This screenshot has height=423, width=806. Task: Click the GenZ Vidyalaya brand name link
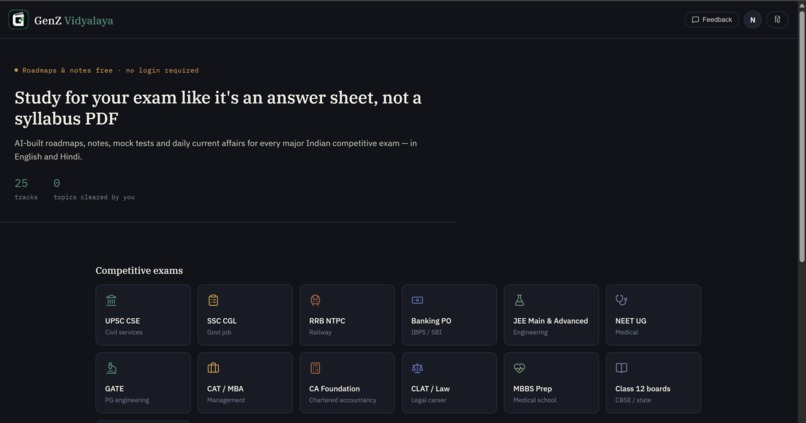point(74,21)
